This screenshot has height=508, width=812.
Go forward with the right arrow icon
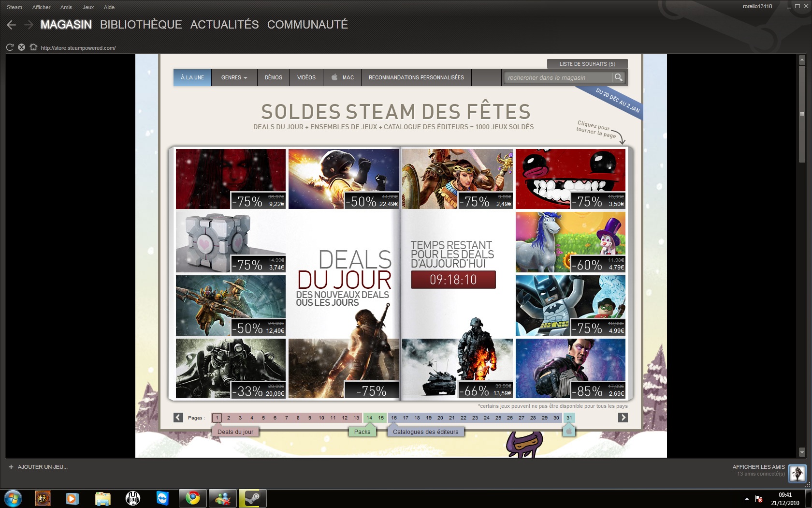[x=29, y=25]
